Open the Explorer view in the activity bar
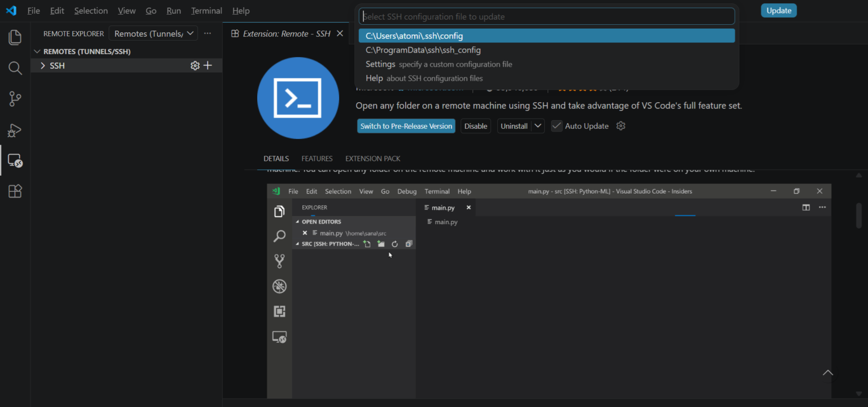Image resolution: width=868 pixels, height=407 pixels. coord(15,38)
